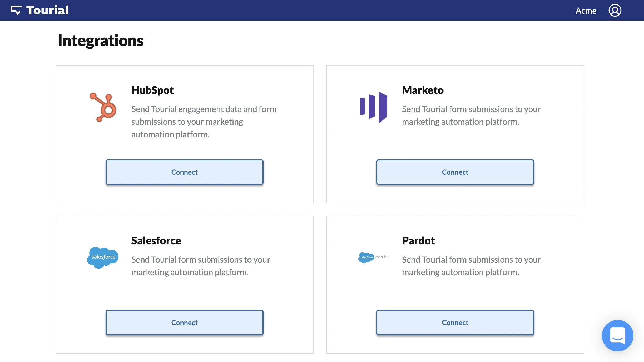Click the Tourial logo icon

(16, 10)
